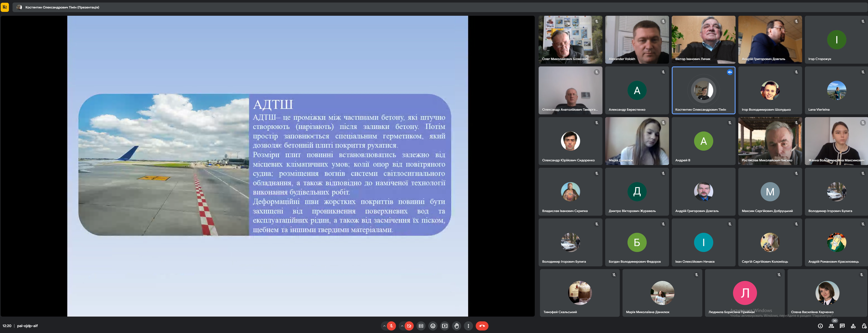The width and height of the screenshot is (868, 333).
Task: Open the chat panel icon
Action: (x=842, y=326)
